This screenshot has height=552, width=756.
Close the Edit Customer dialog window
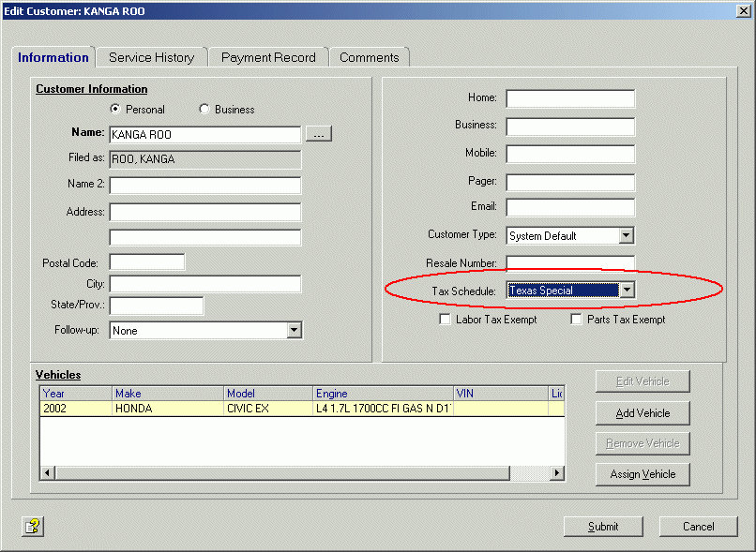click(743, 10)
